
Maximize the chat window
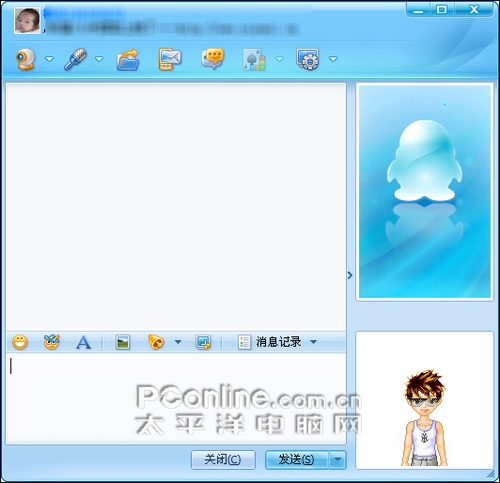pyautogui.click(x=442, y=9)
